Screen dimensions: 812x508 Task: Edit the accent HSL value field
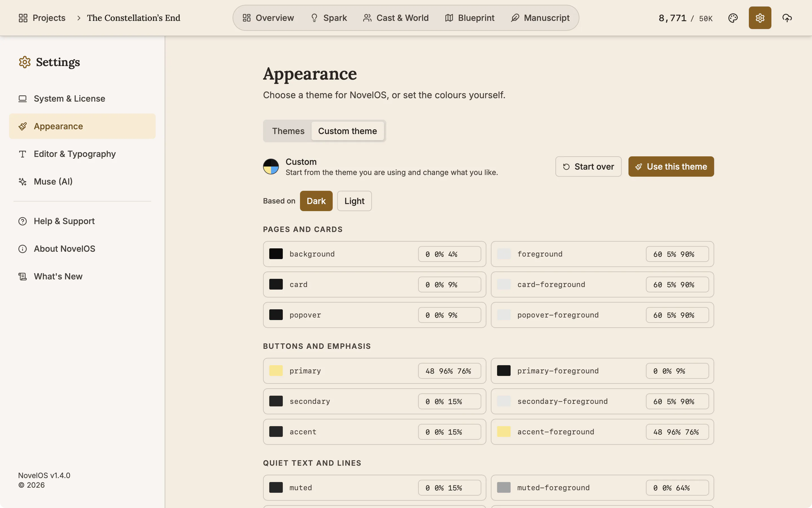(x=449, y=432)
